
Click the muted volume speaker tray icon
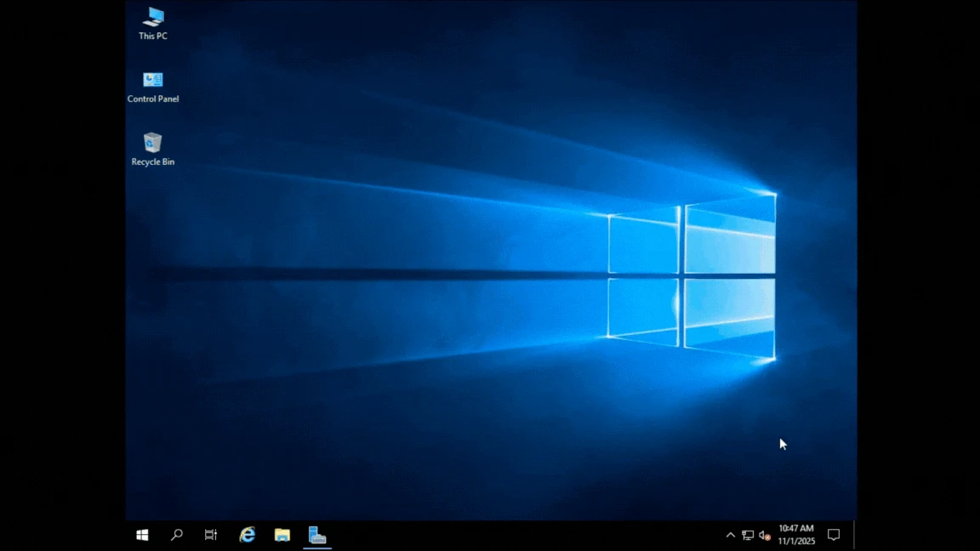764,535
